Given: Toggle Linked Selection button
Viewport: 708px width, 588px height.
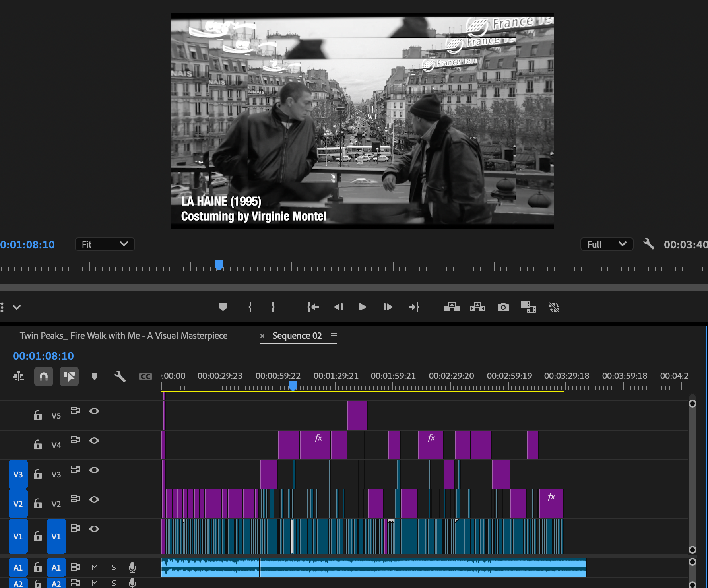Looking at the screenshot, I should (x=69, y=376).
